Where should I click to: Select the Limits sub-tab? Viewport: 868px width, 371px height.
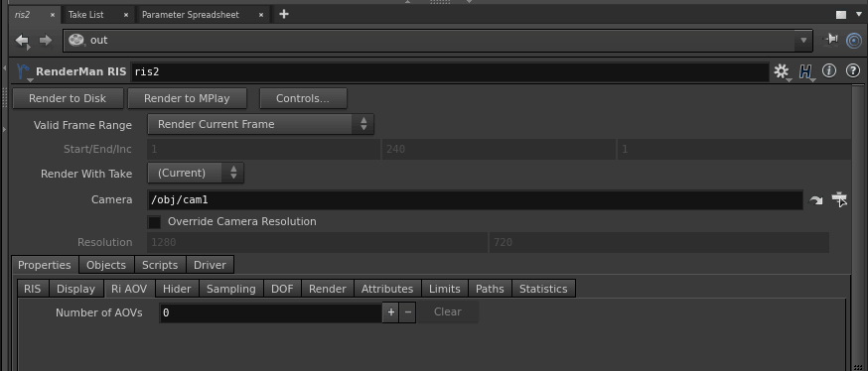pos(445,289)
